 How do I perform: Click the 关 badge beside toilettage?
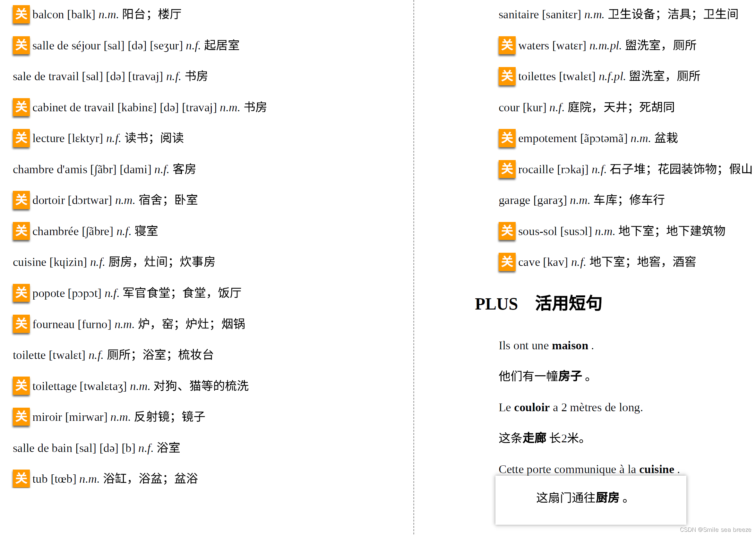[21, 386]
